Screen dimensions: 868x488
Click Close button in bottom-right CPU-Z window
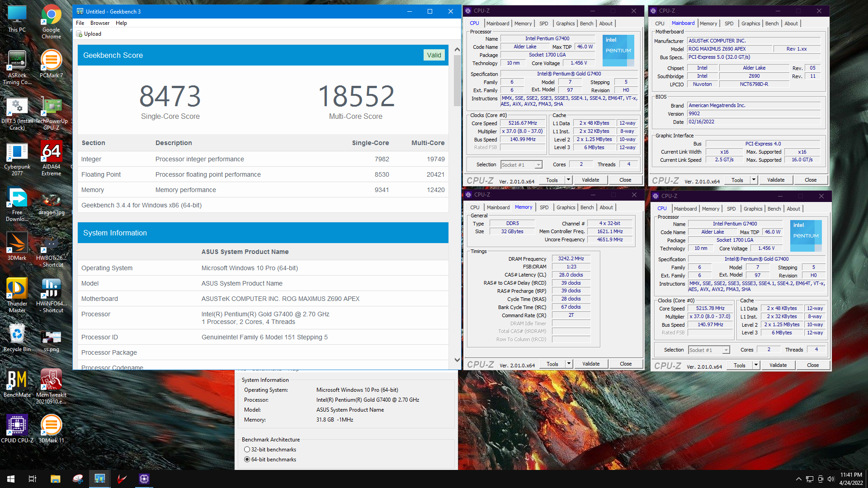[813, 365]
